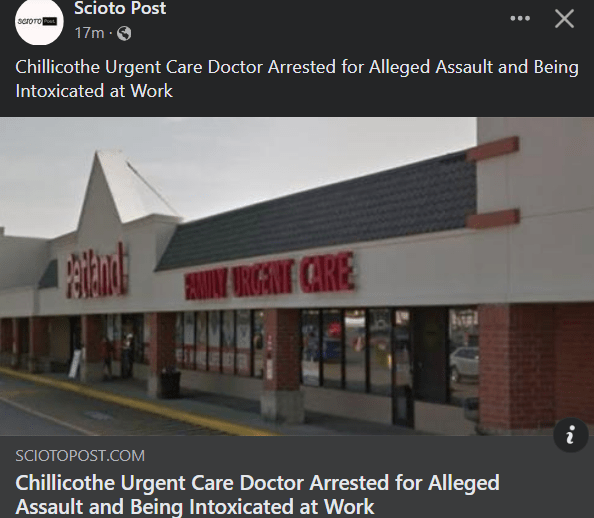Click the dark shingled roof in photo

318,210
